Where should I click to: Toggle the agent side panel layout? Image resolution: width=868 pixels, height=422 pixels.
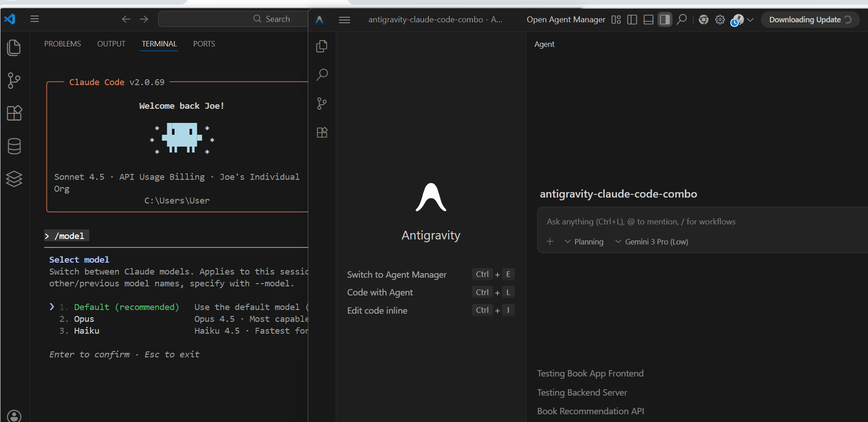tap(665, 20)
